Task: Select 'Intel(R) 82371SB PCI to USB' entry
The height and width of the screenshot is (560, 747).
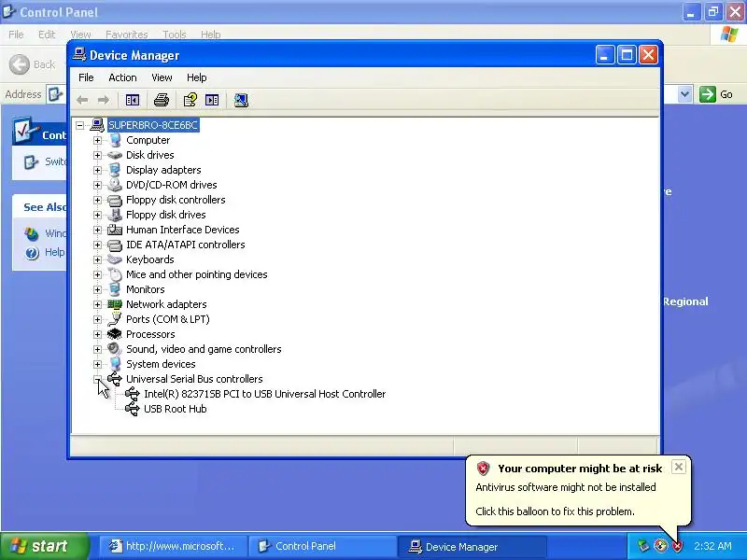Action: [265, 394]
